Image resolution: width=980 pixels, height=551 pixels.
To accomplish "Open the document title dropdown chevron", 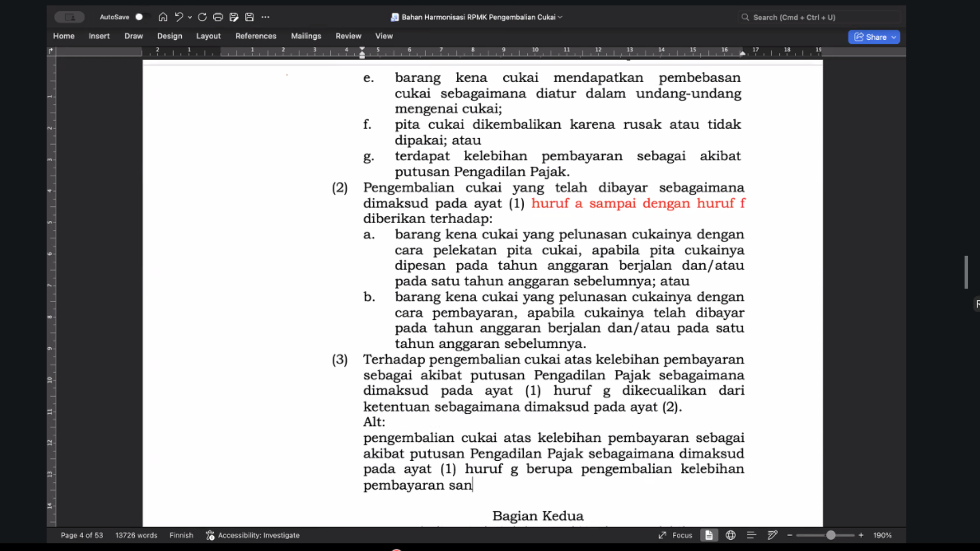I will (x=560, y=17).
